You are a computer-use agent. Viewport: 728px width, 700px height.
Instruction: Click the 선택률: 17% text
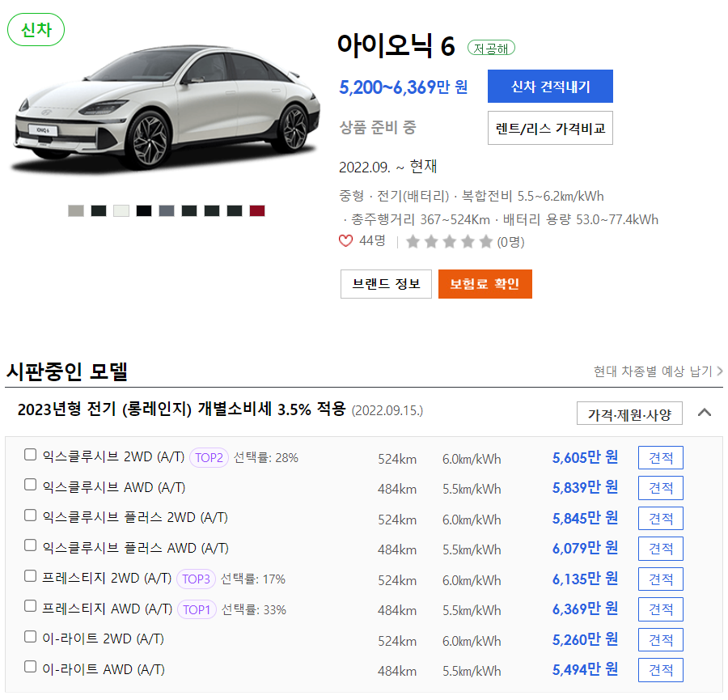tap(253, 579)
